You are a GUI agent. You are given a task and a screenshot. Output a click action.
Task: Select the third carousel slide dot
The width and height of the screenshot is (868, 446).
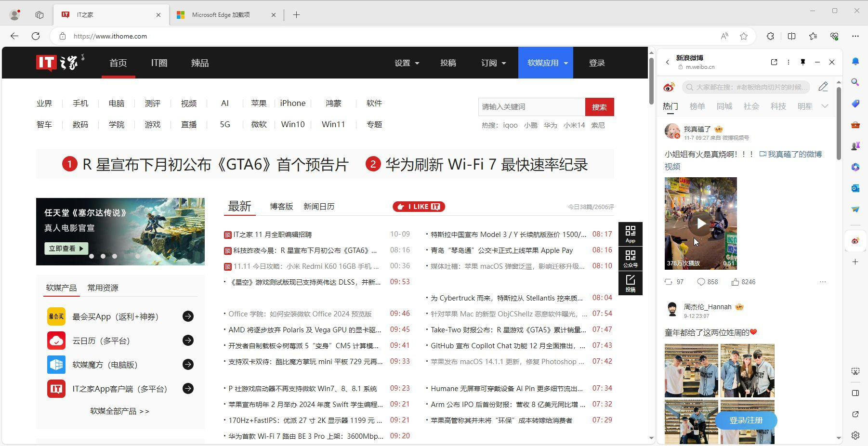point(115,256)
